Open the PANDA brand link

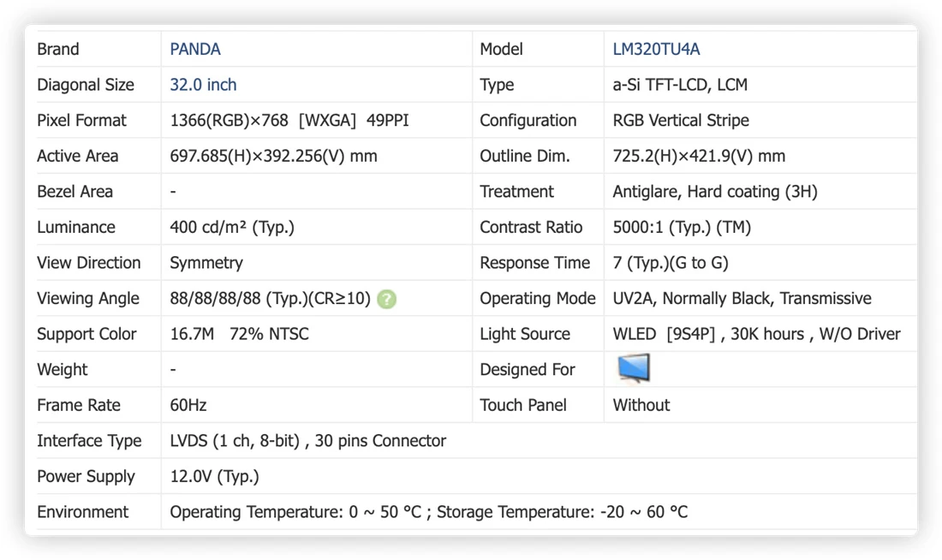click(194, 50)
